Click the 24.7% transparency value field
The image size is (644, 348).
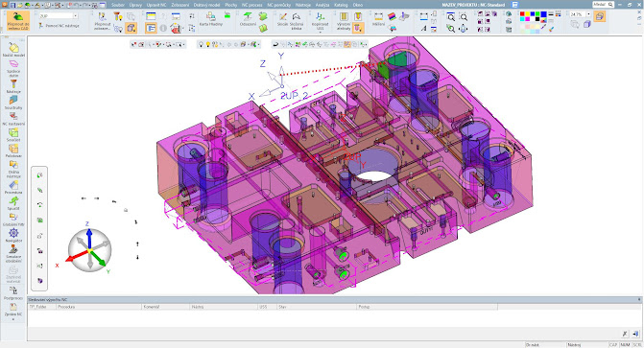578,14
